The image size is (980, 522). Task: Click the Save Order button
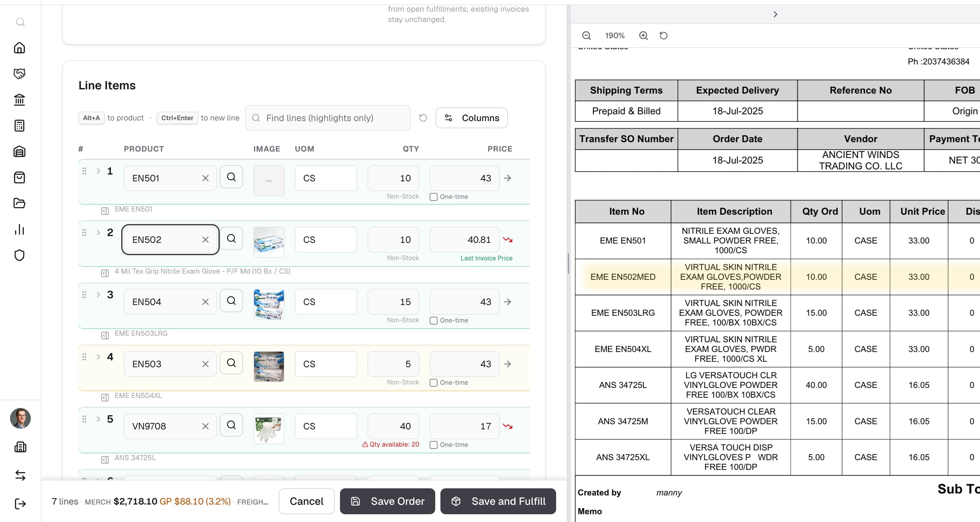point(387,501)
